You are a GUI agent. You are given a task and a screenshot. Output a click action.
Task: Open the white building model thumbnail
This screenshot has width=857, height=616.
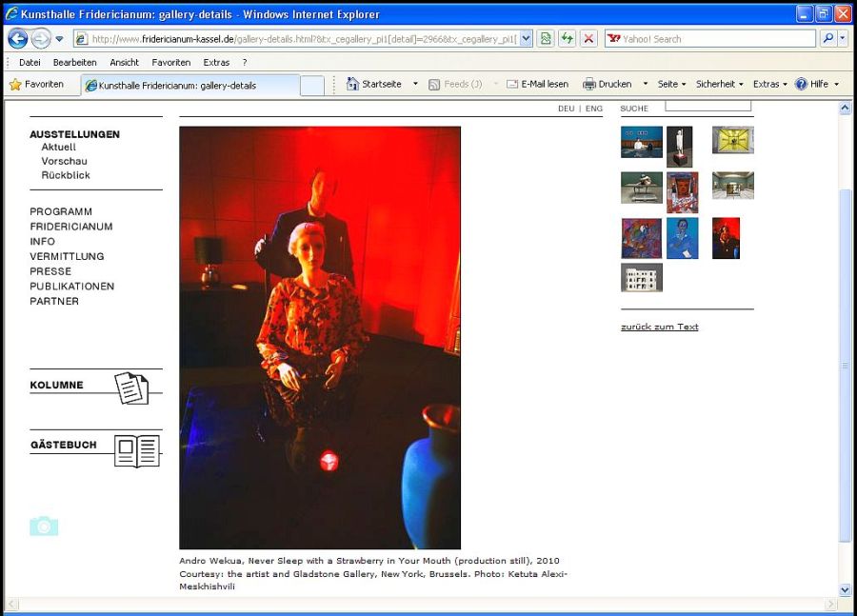tap(642, 278)
